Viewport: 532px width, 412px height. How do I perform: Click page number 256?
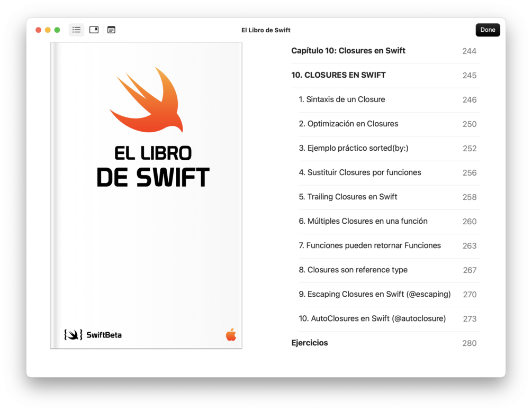click(x=469, y=173)
